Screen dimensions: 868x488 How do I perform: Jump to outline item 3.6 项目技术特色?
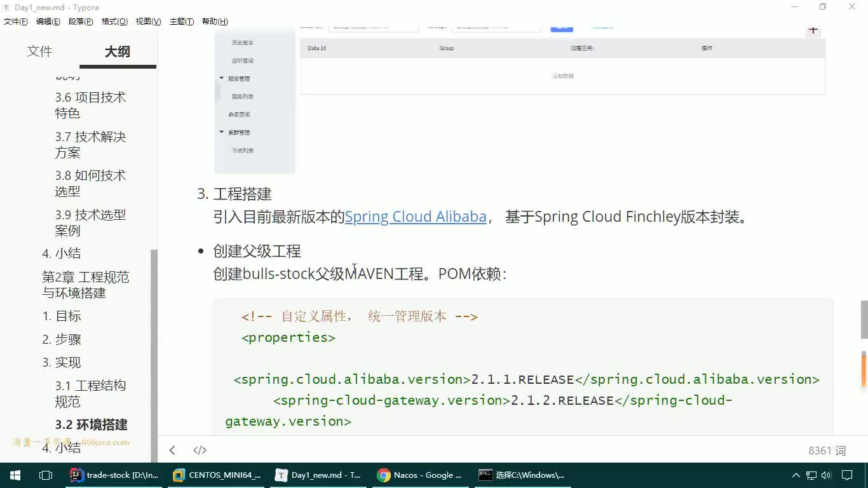[90, 105]
